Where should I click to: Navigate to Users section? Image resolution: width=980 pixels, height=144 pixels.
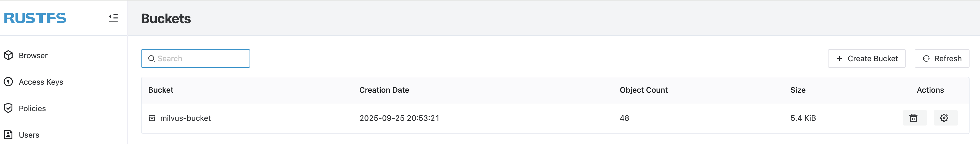click(x=29, y=135)
